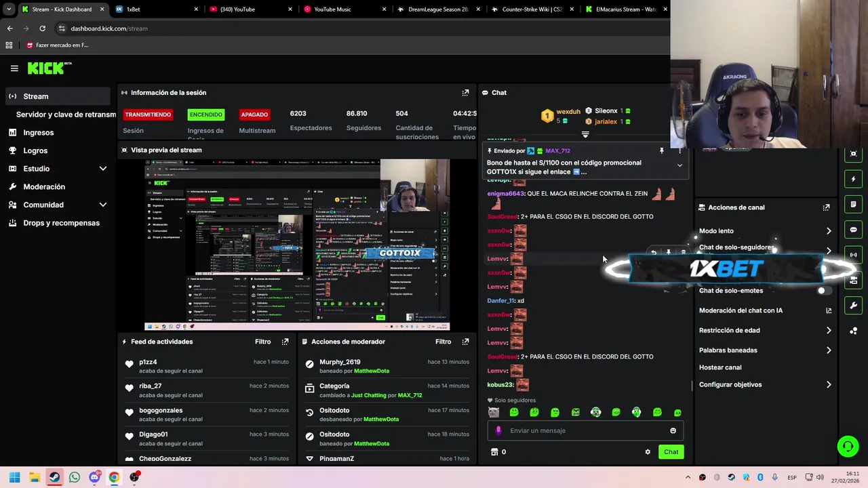
Task: Open the hamburger menu beside Kick logo
Action: tap(14, 68)
